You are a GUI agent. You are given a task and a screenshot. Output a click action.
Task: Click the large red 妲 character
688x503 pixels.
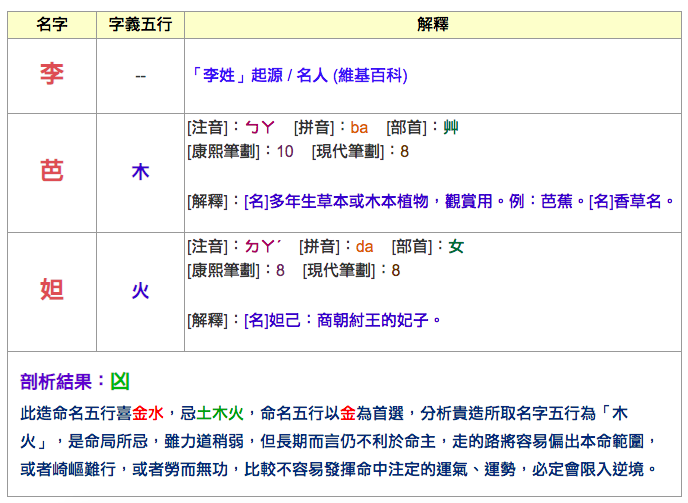click(x=52, y=290)
